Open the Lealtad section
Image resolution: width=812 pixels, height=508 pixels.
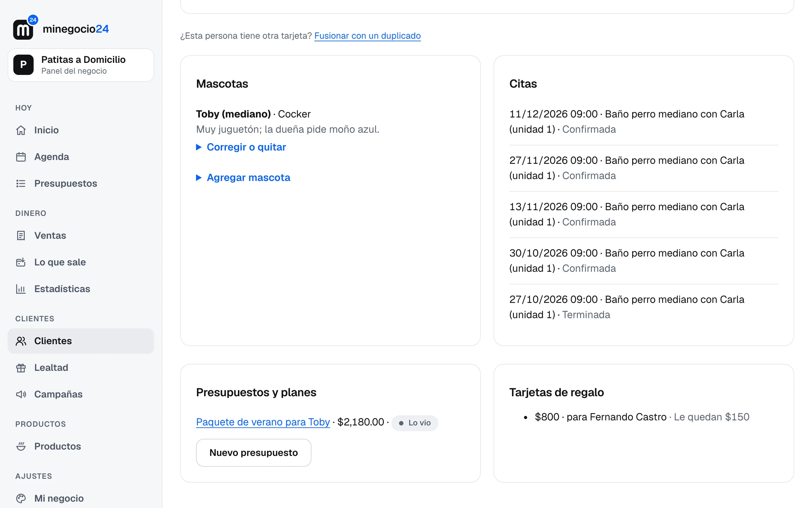pyautogui.click(x=81, y=368)
